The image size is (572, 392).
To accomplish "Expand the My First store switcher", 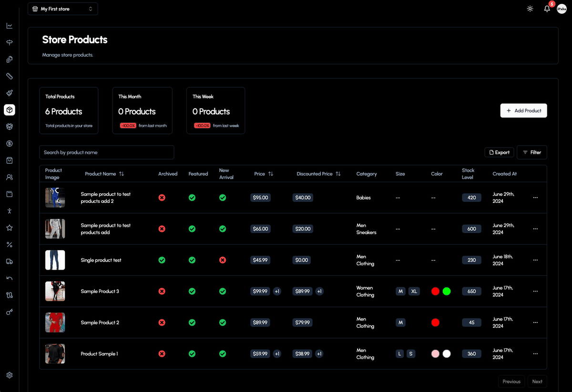I will pos(63,9).
